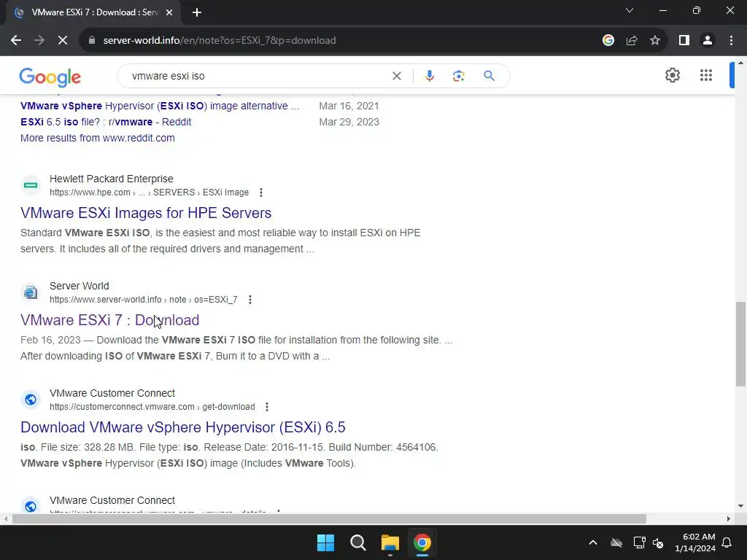This screenshot has height=560, width=747.
Task: Click favicon of VMware Customer Connect get-download result
Action: (31, 400)
